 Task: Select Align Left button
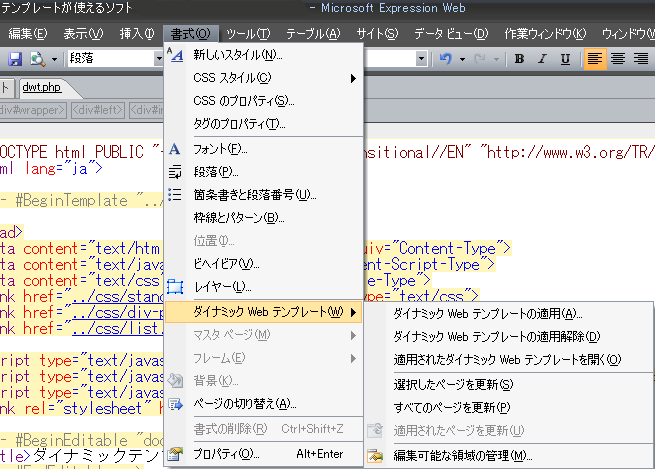click(x=595, y=59)
